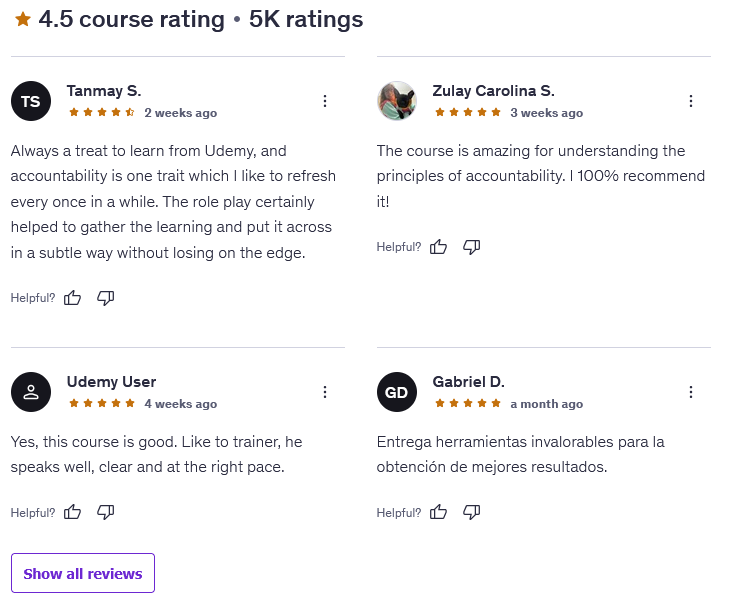Click Tanmay S. star rating
729x605 pixels.
click(x=101, y=113)
